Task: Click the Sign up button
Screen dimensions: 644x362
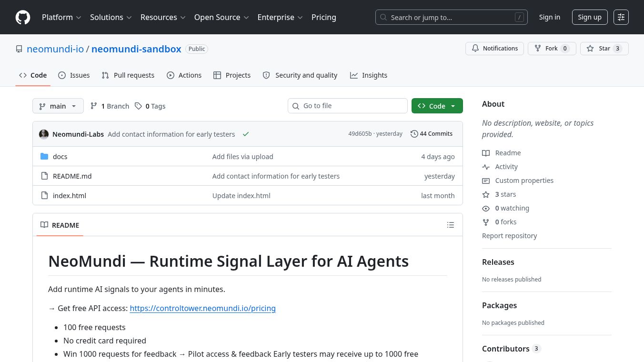Action: 590,17
